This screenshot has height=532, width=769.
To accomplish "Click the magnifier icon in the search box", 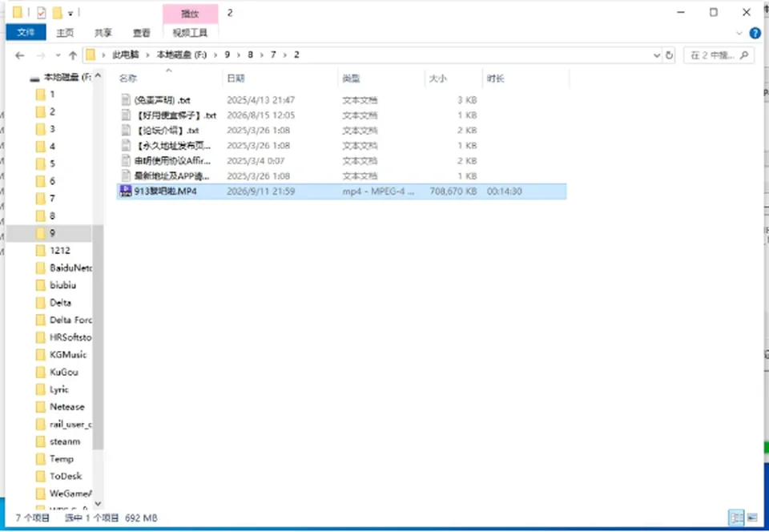I will coord(744,55).
